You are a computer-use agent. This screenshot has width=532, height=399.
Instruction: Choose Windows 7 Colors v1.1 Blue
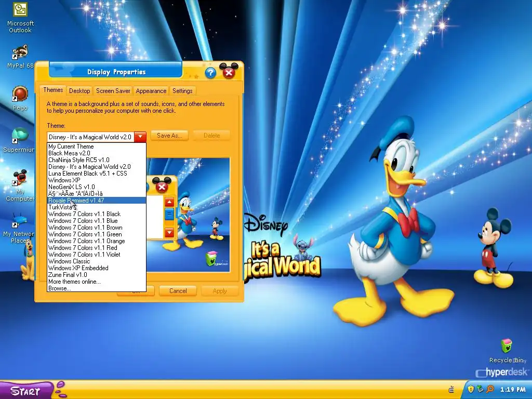click(x=97, y=221)
